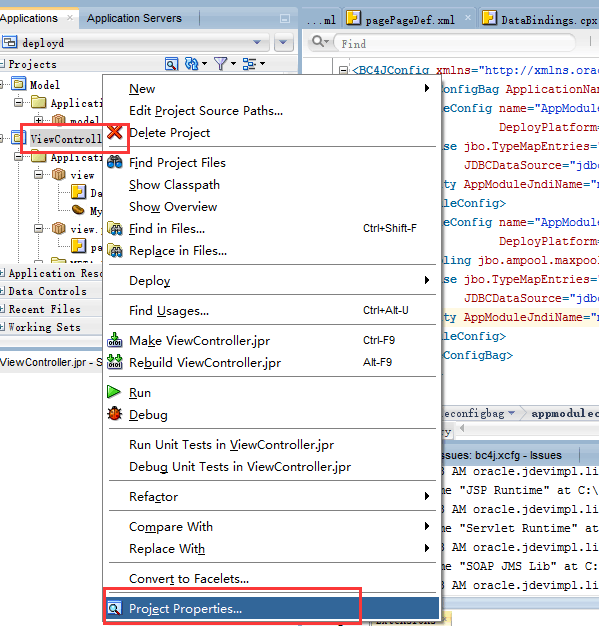
Task: Click the green Run arrow icon
Action: click(x=114, y=392)
